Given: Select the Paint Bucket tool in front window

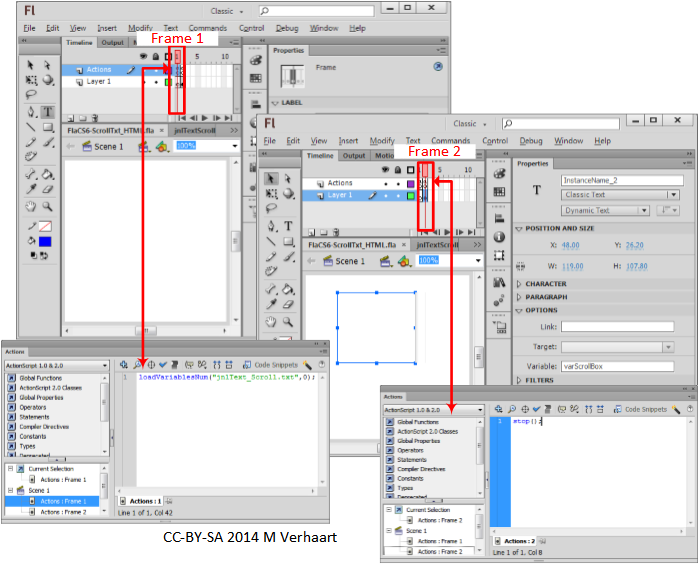Looking at the screenshot, I should [288, 289].
